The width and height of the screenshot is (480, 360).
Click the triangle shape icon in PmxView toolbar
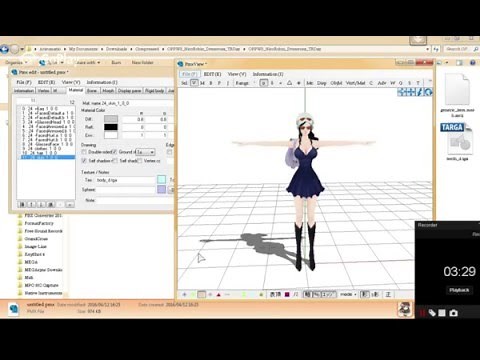(289, 83)
